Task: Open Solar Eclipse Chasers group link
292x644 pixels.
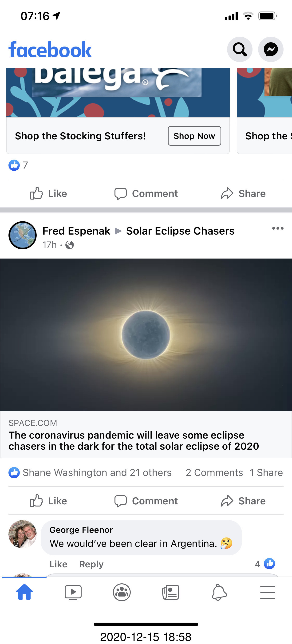Action: (180, 231)
